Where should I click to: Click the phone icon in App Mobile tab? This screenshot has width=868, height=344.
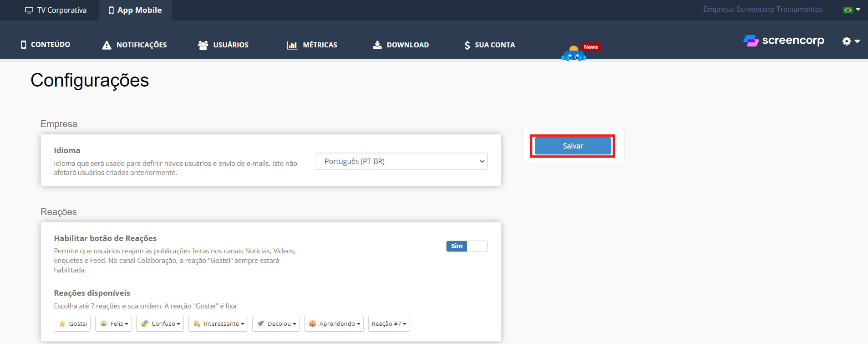coord(111,10)
